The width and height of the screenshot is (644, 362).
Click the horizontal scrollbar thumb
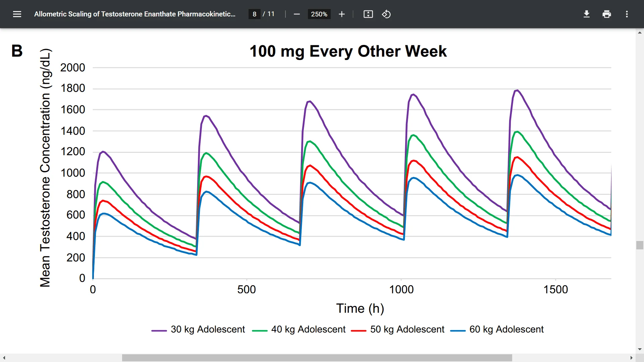click(x=317, y=358)
